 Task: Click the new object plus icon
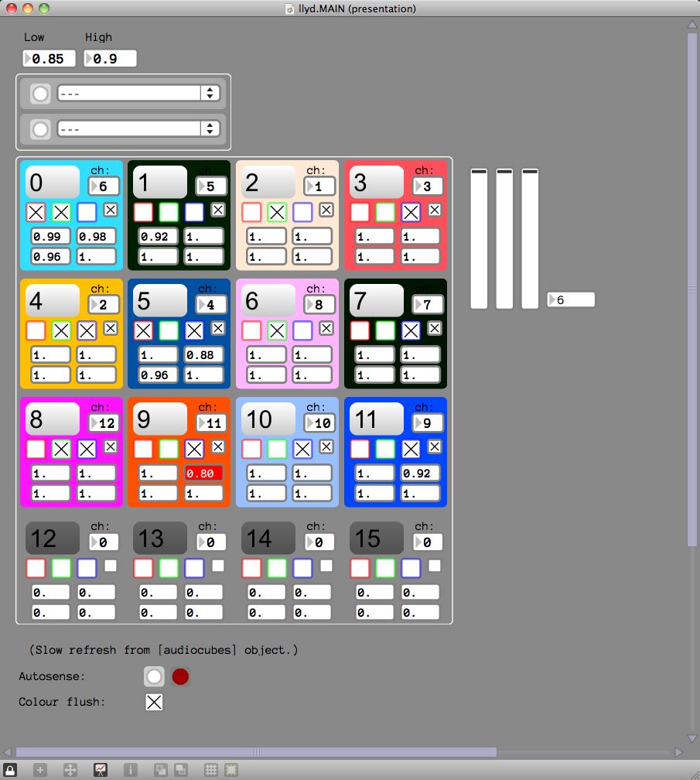pos(40,770)
